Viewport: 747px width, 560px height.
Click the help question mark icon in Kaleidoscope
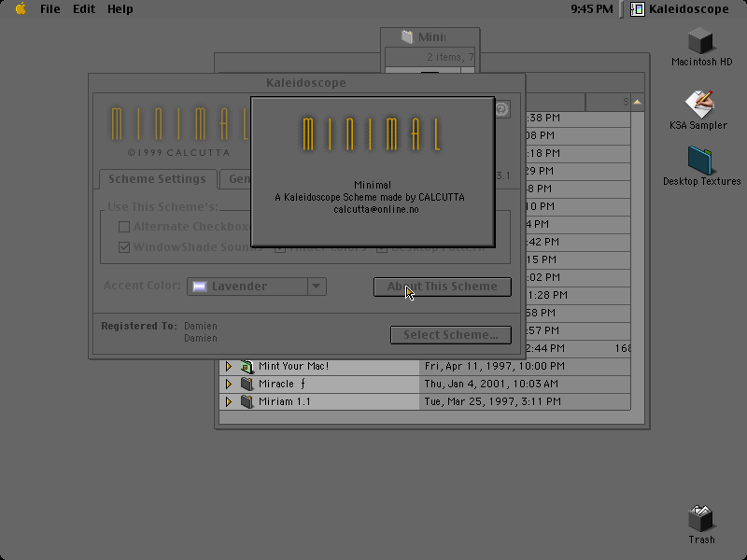click(502, 109)
